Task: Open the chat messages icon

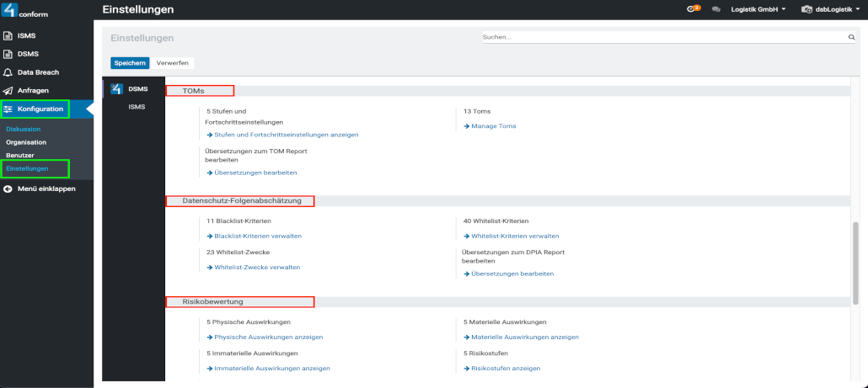Action: click(x=716, y=9)
